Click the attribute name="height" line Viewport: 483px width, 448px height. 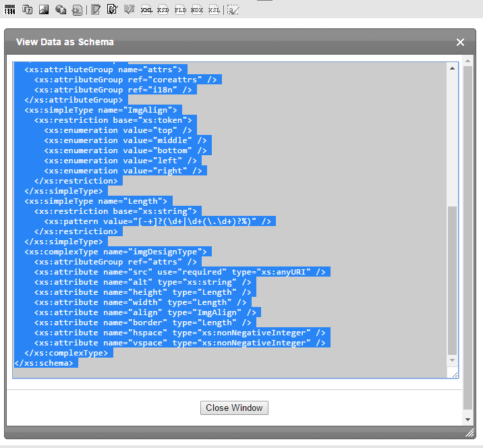coord(142,292)
